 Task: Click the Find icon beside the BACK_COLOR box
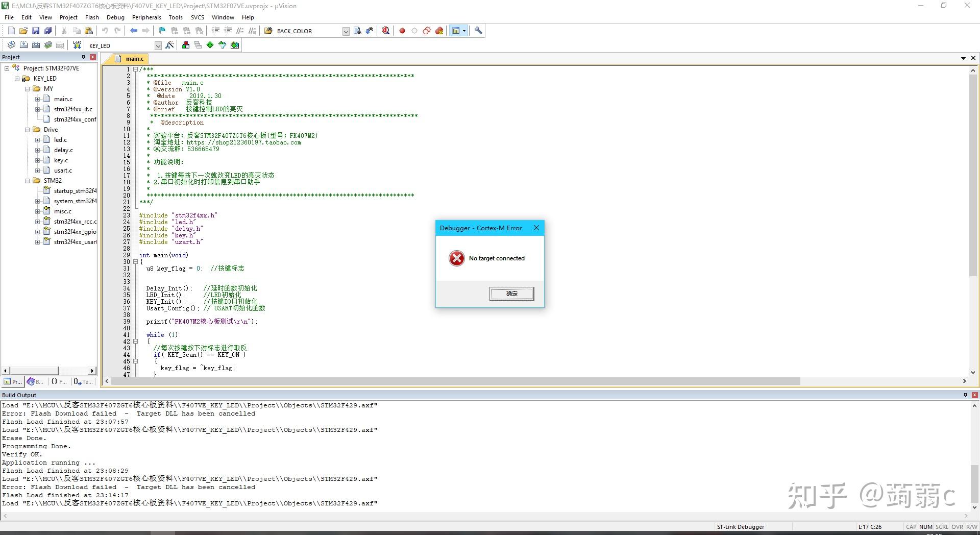pos(357,31)
